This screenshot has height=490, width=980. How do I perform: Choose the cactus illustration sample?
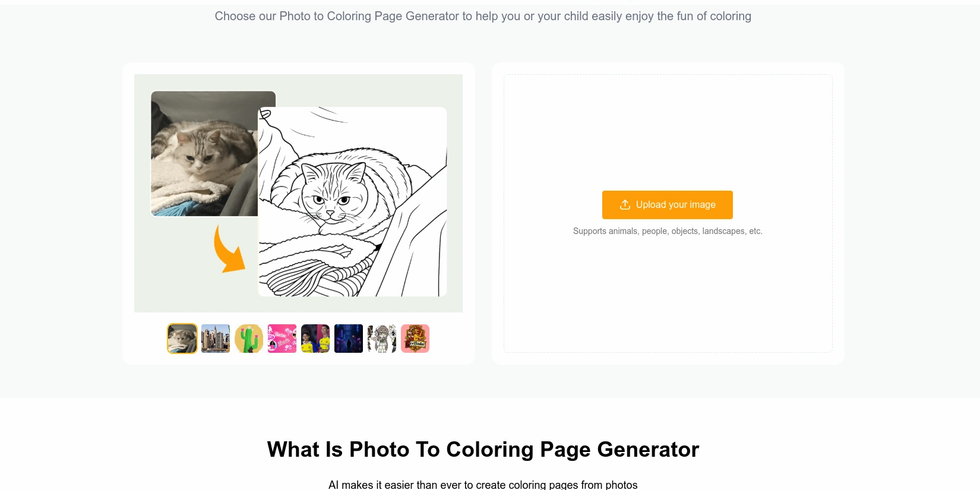(249, 339)
